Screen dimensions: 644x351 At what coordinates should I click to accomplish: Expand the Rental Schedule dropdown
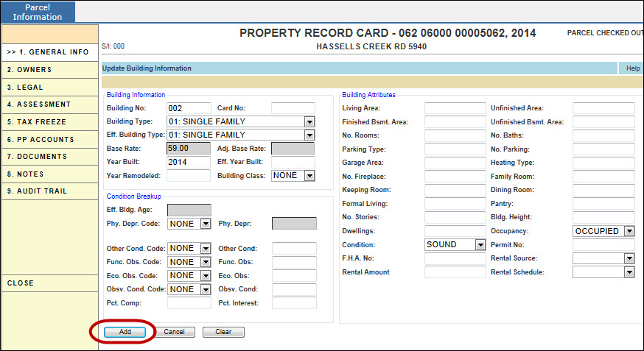pos(629,272)
